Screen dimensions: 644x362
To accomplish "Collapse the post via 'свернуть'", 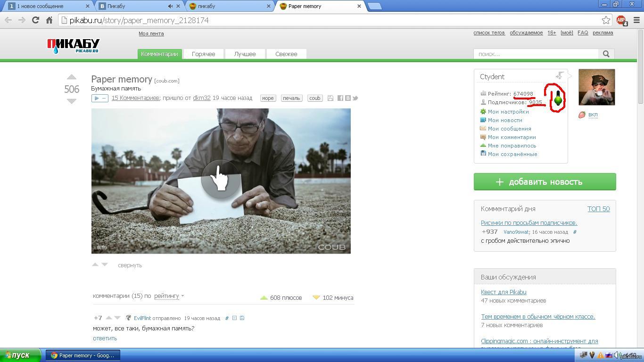I will click(x=130, y=265).
